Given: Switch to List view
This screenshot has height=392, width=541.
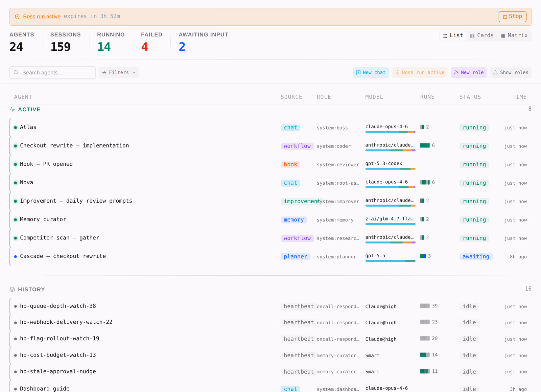Looking at the screenshot, I should pyautogui.click(x=453, y=36).
